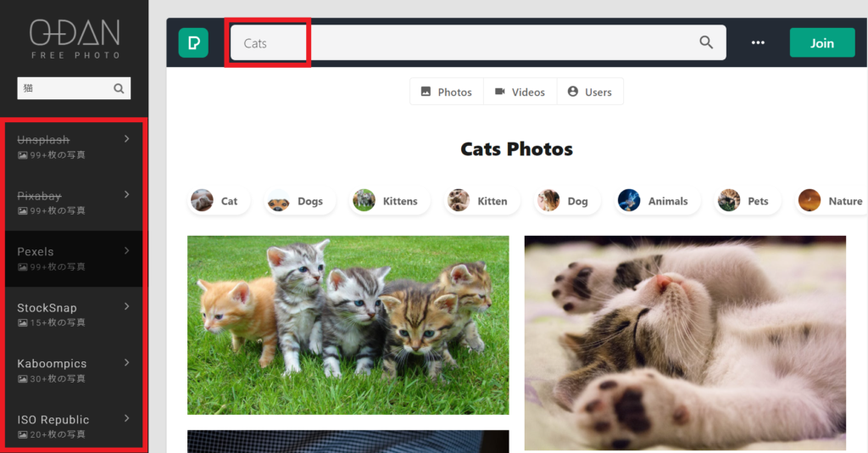Viewport: 868px width, 453px height.
Task: Open the sleeping kitten with paws photo
Action: coord(685,343)
